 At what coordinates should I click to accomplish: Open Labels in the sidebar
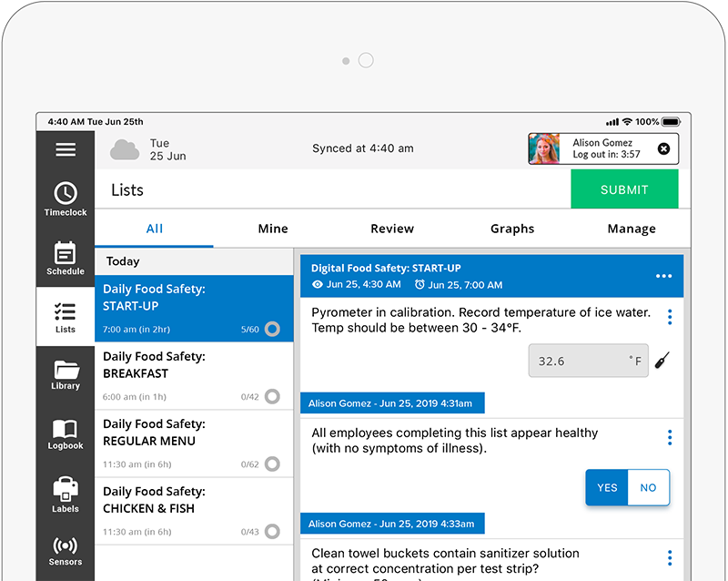point(66,494)
